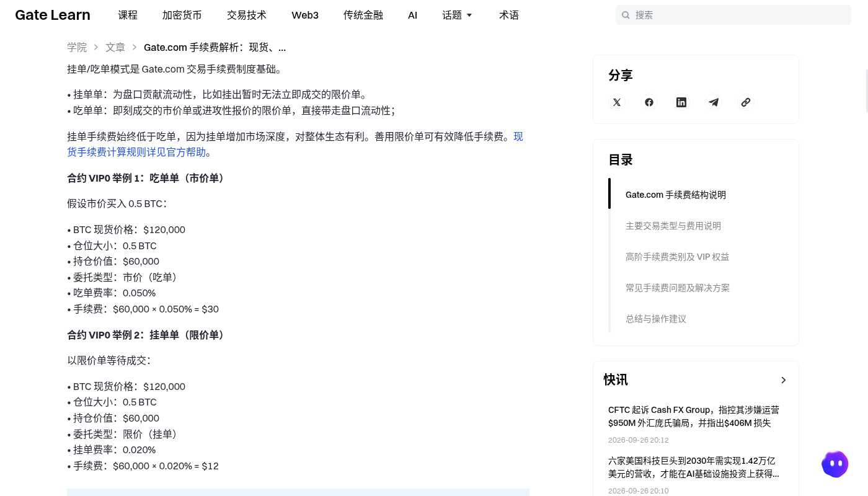Screen dimensions: 868x496
Task: Click the search magnifier icon
Action: (626, 15)
